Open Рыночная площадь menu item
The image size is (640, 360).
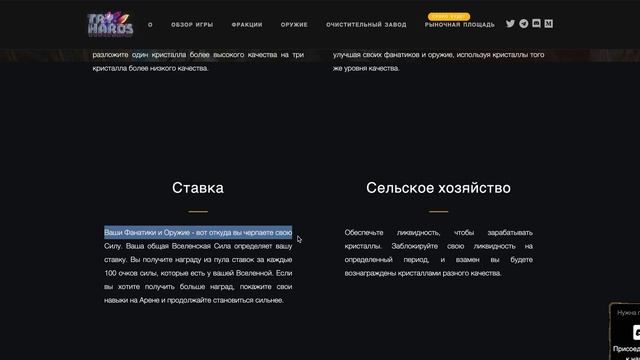(x=460, y=25)
